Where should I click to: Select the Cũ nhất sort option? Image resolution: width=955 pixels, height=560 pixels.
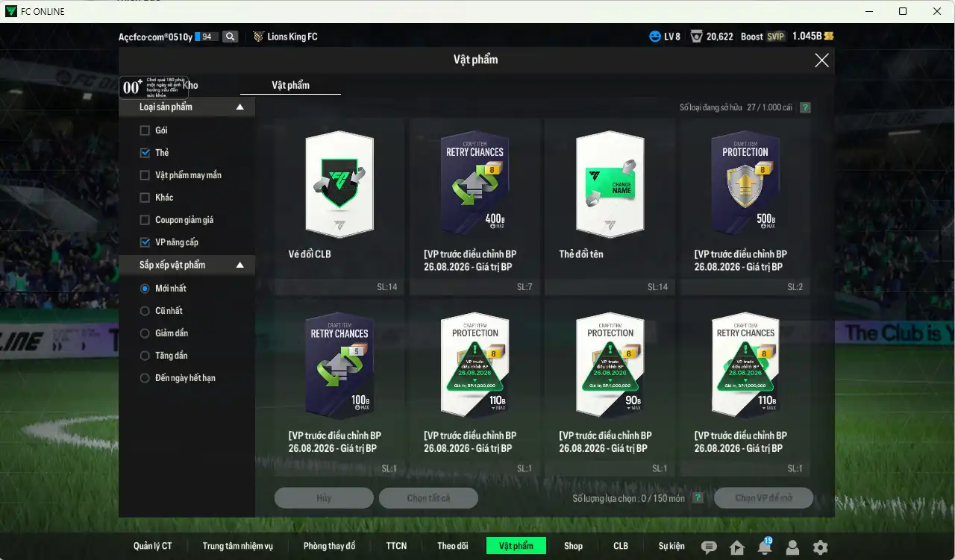(145, 311)
